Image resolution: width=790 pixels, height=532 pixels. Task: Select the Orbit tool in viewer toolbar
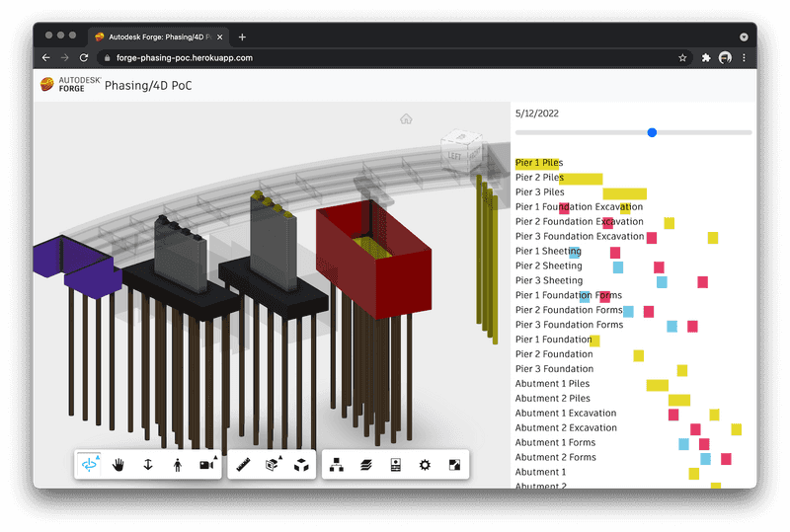(x=90, y=464)
